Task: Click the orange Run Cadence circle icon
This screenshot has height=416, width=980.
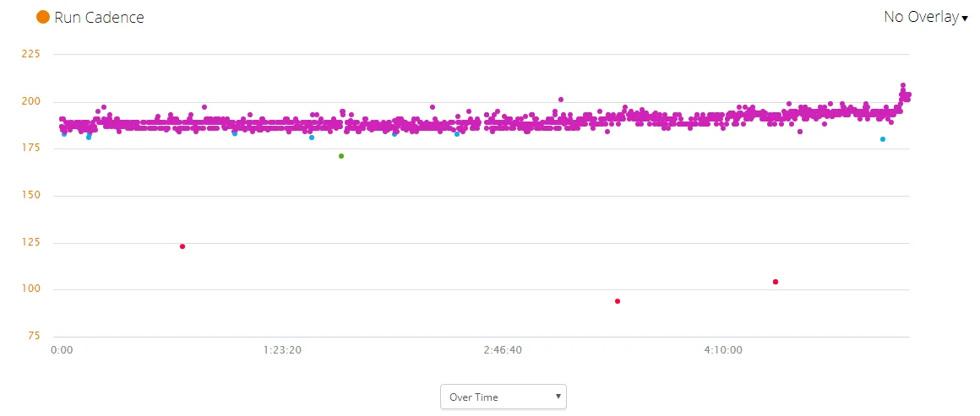Action: (x=43, y=17)
